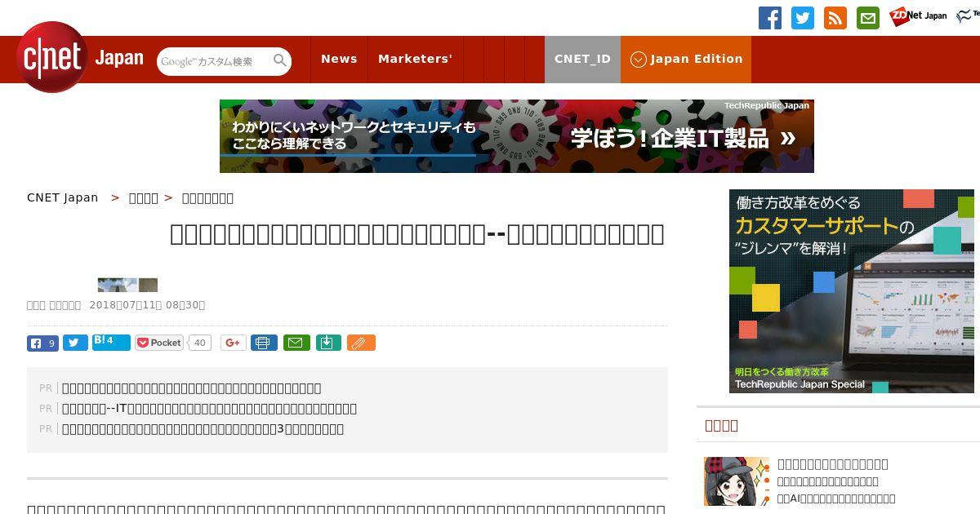
Task: Click the CNET Japan breadcrumb link
Action: pyautogui.click(x=62, y=197)
